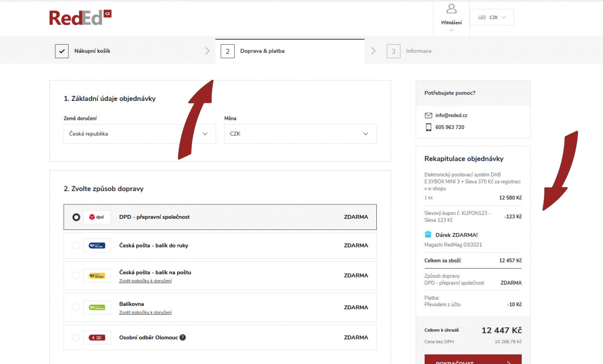Click the green Balíkovna logo
The height and width of the screenshot is (364, 603).
96,307
